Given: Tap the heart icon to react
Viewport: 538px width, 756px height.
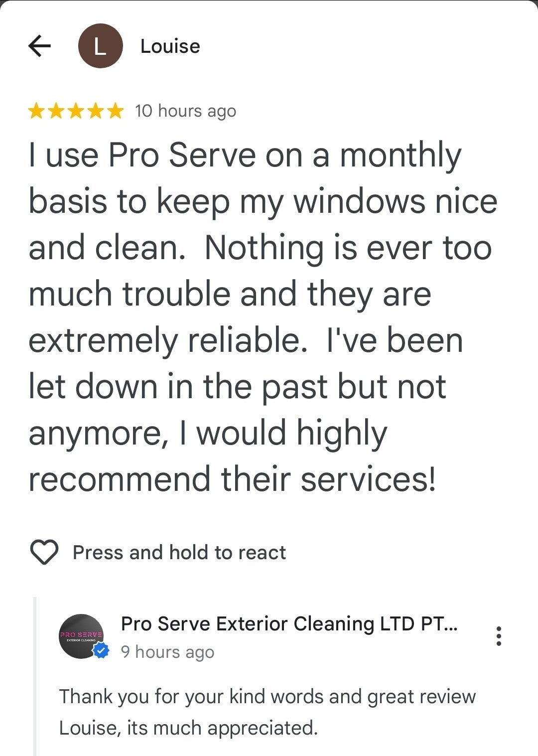Looking at the screenshot, I should tap(44, 552).
